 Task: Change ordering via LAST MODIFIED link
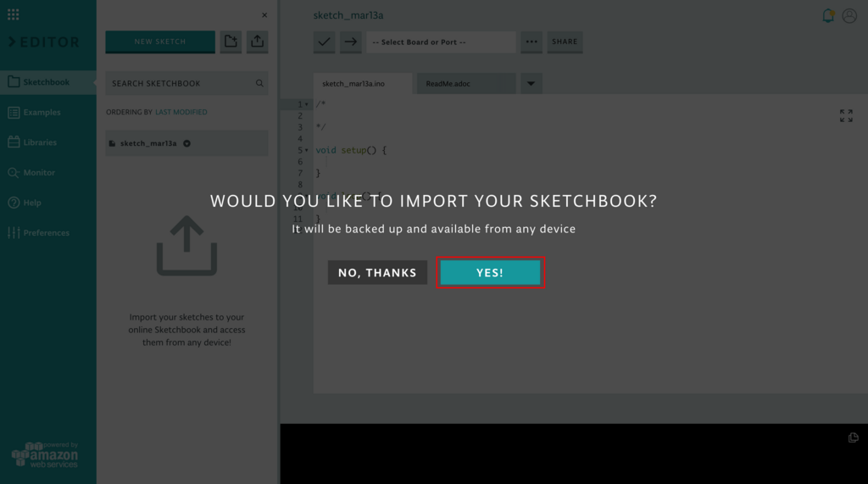(x=181, y=112)
